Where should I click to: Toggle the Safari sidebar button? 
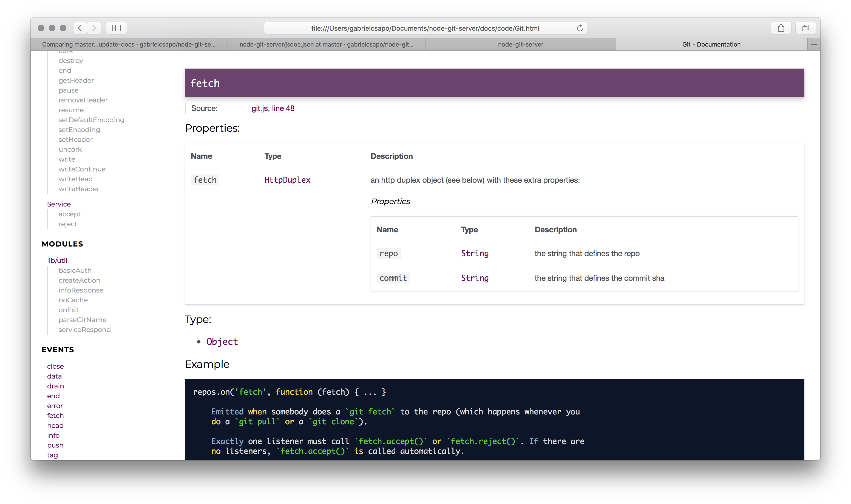pyautogui.click(x=116, y=28)
